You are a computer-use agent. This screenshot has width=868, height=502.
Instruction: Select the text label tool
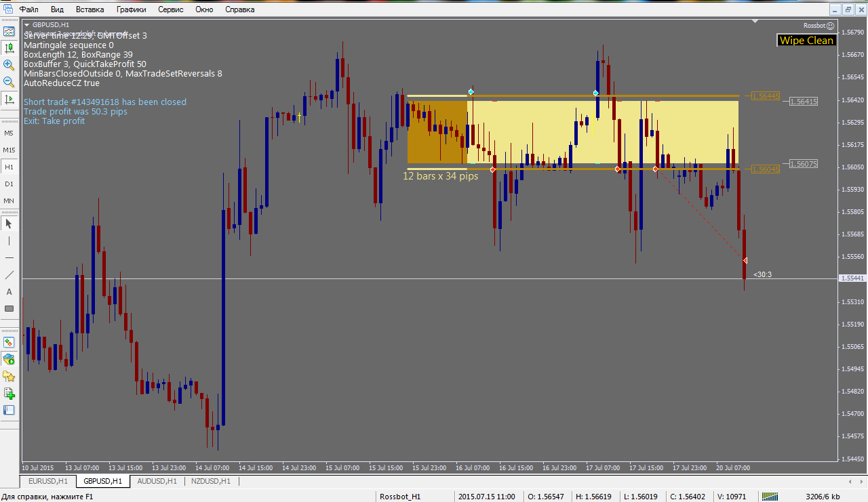click(x=9, y=291)
